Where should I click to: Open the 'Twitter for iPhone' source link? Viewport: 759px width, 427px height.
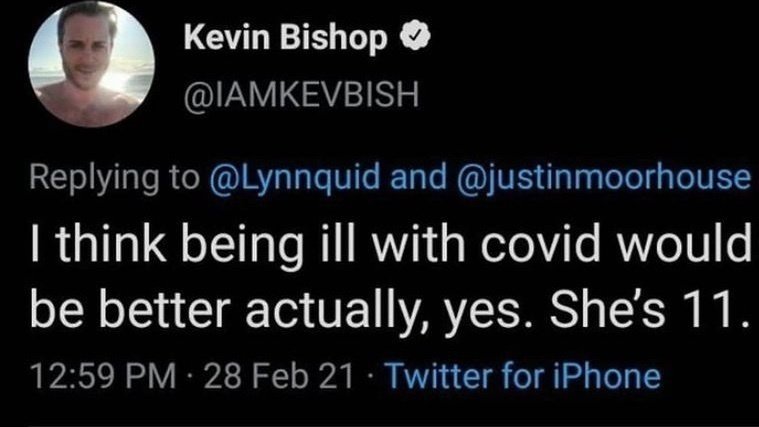point(523,377)
